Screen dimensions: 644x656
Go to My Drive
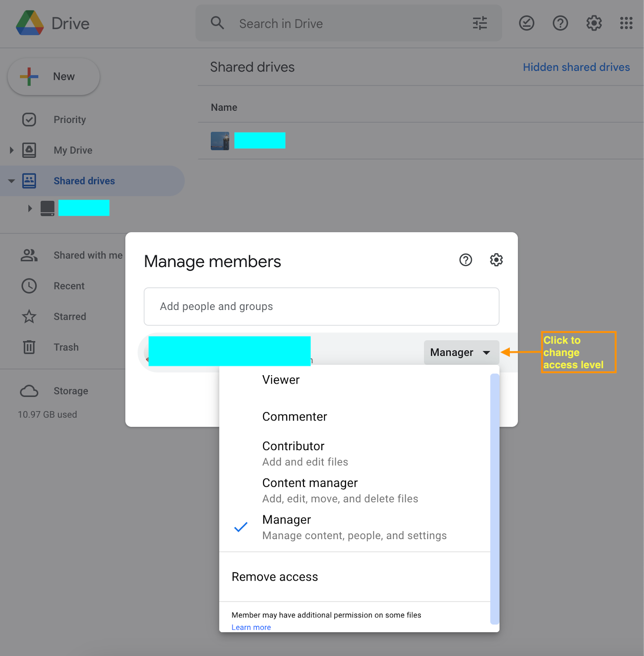[x=73, y=150]
